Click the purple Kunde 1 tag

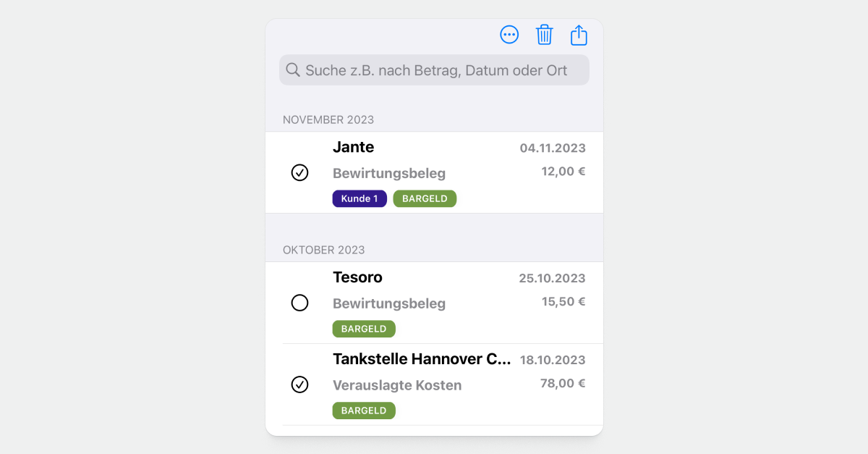click(x=359, y=198)
